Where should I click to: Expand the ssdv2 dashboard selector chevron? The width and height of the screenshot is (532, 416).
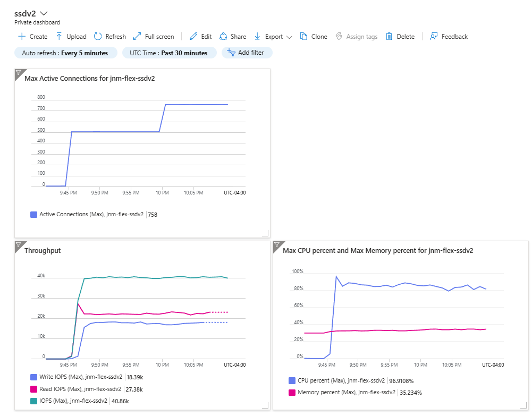[x=44, y=14]
